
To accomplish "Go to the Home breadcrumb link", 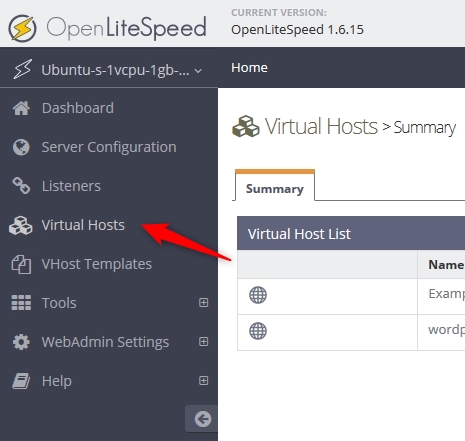I will coord(249,68).
